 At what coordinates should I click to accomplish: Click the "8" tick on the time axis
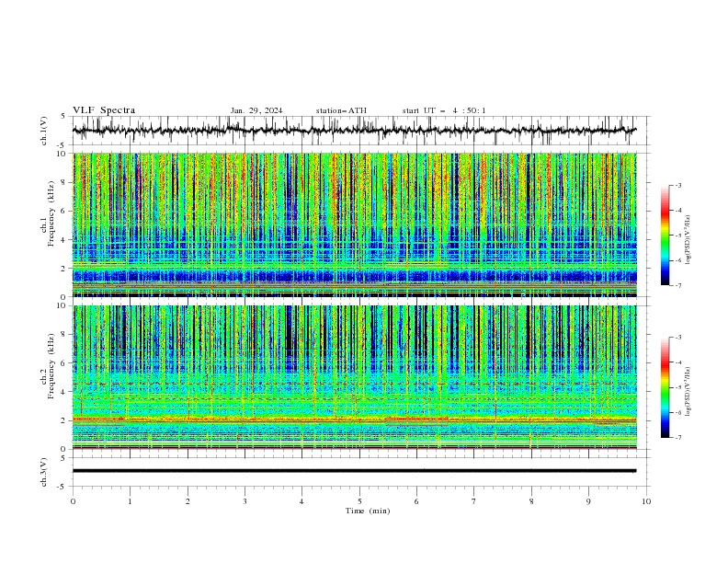click(x=531, y=501)
